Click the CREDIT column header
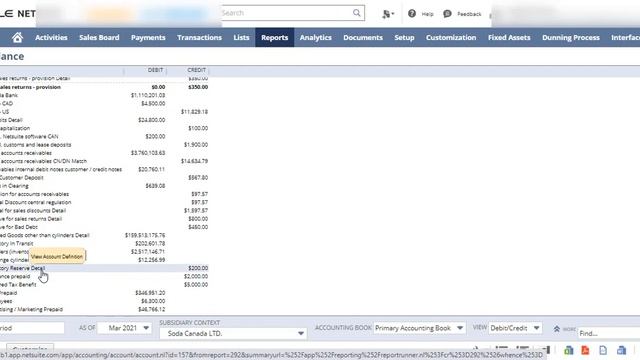Viewport: 640px width, 360px height. (196, 70)
